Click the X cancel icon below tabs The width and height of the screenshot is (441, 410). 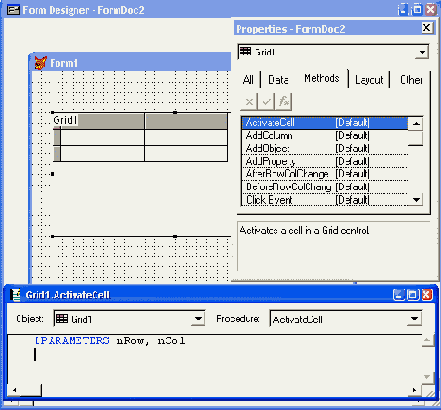pos(249,102)
